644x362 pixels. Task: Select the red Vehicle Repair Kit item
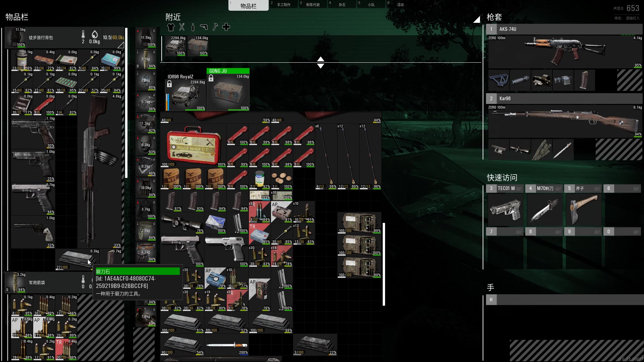pos(193,145)
